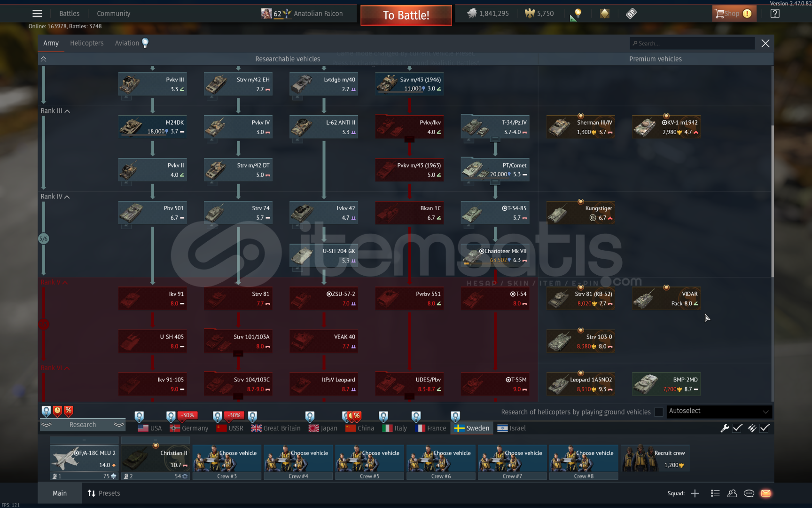Select the Pvkv III vehicle card
812x508 pixels.
[x=153, y=84]
